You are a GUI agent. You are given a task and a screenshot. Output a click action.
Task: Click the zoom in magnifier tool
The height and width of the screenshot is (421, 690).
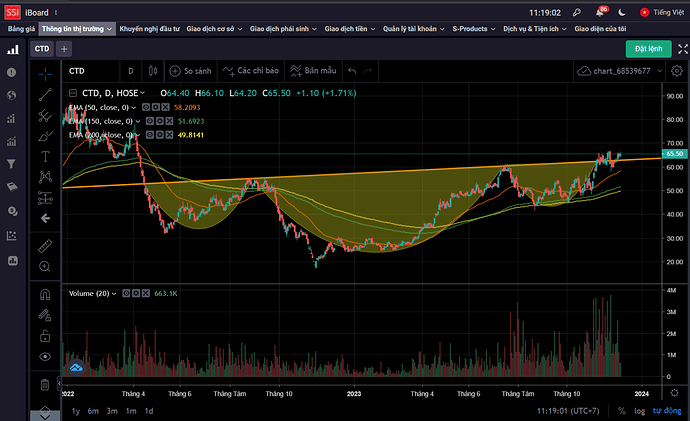click(x=45, y=266)
